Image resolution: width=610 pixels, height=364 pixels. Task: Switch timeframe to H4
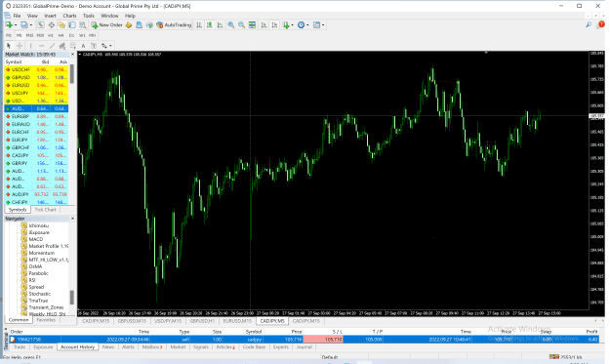coord(61,35)
